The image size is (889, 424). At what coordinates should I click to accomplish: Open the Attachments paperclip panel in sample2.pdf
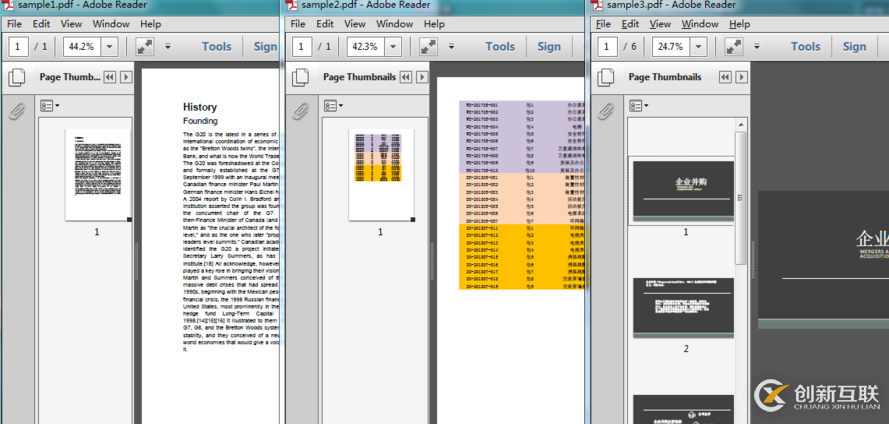[x=300, y=110]
